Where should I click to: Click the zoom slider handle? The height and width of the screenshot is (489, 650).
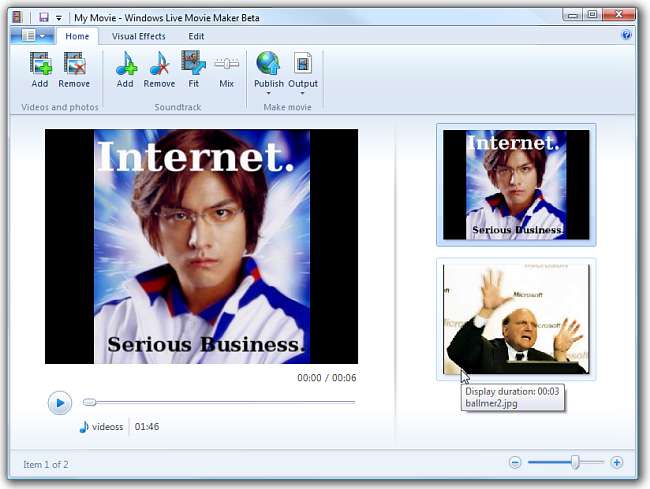[x=575, y=462]
